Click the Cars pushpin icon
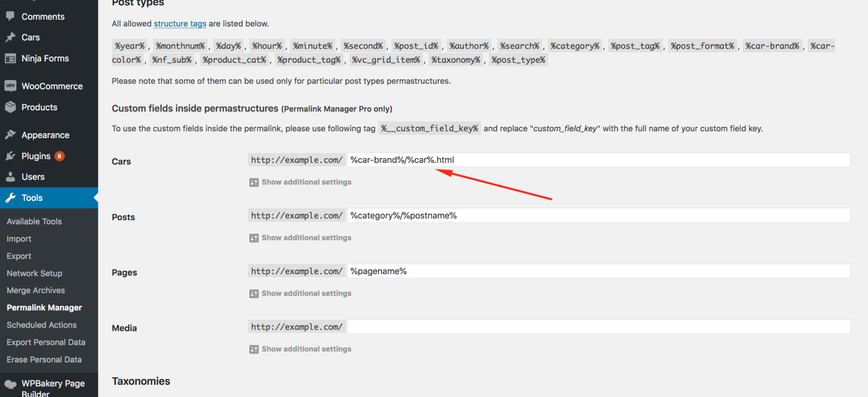This screenshot has height=397, width=868. (10, 37)
